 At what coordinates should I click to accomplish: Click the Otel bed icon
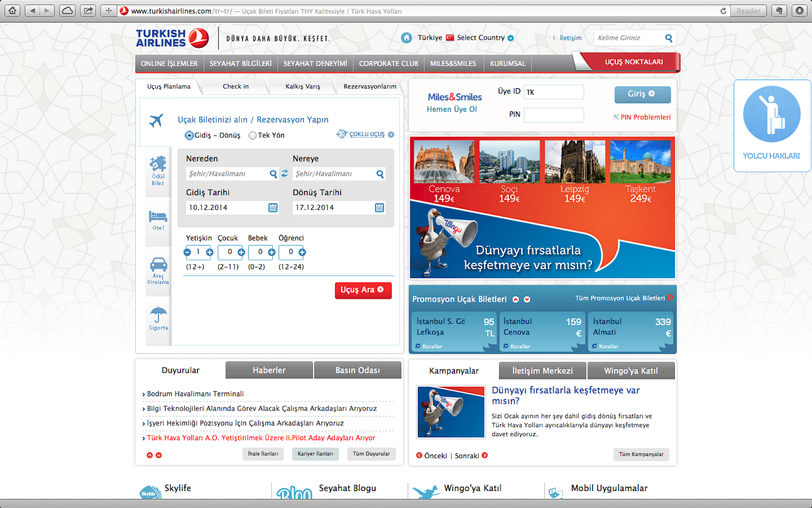pyautogui.click(x=158, y=216)
